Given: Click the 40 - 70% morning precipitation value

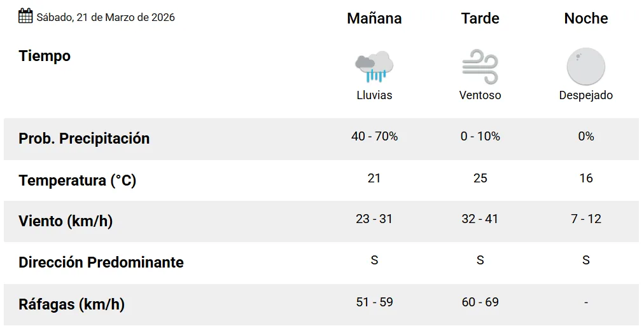Looking at the screenshot, I should (x=374, y=136).
